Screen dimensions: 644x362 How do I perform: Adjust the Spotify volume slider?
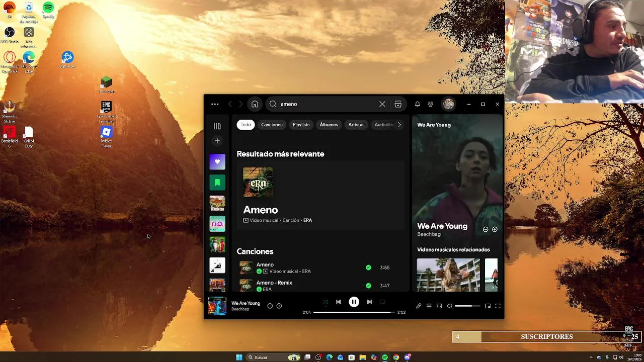click(x=467, y=306)
